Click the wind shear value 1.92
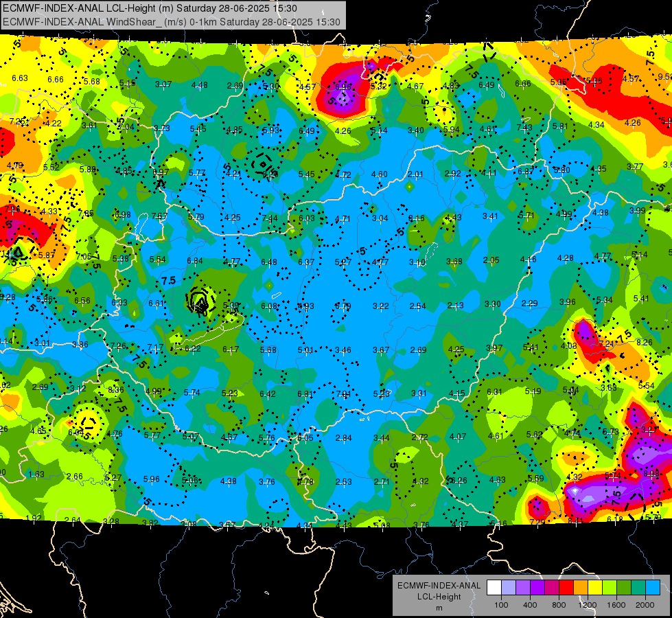The image size is (672, 618). pos(34,518)
